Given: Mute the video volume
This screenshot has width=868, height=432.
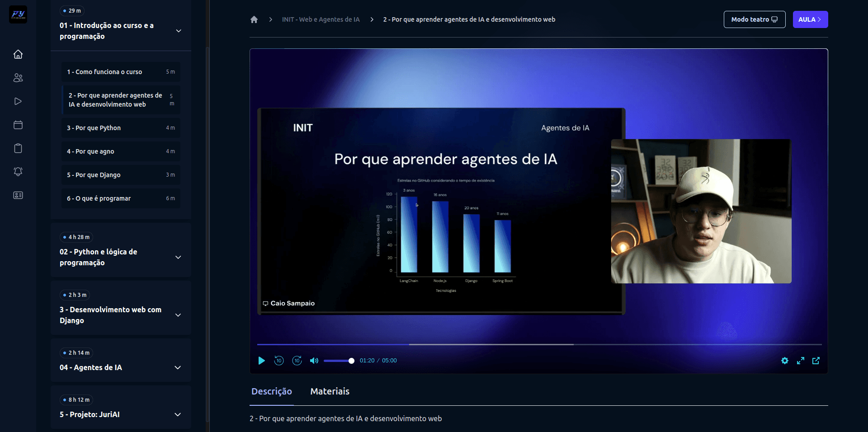Looking at the screenshot, I should point(314,361).
